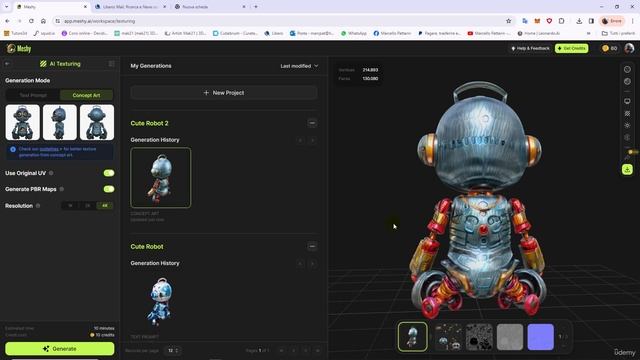Download the model with the green button
Image resolution: width=640 pixels, height=360 pixels.
[627, 169]
